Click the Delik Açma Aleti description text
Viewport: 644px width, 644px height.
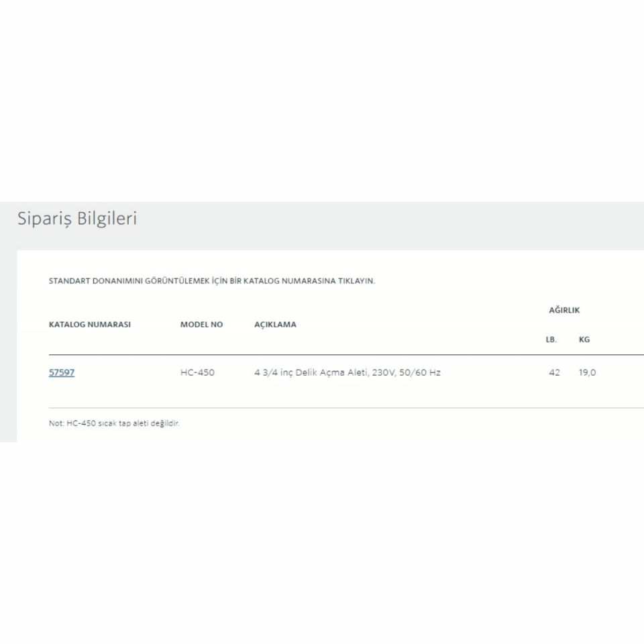click(x=347, y=373)
